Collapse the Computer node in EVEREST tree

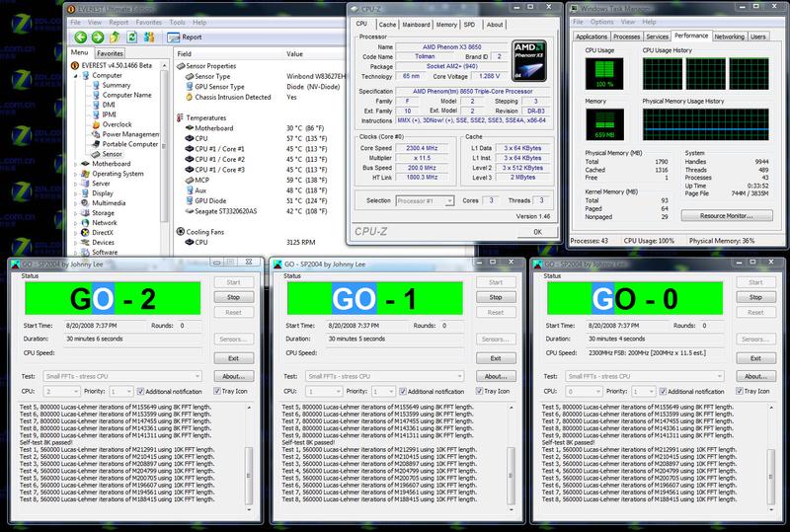coord(76,76)
